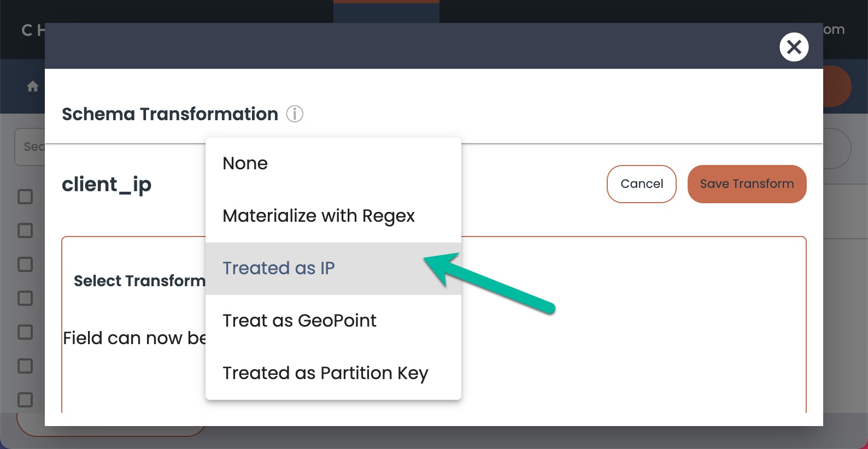This screenshot has height=449, width=868.
Task: Click the Select Transform label
Action: pos(139,281)
